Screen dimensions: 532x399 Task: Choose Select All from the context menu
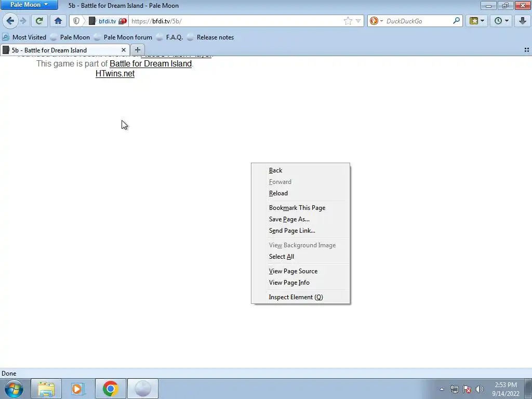coord(301,257)
